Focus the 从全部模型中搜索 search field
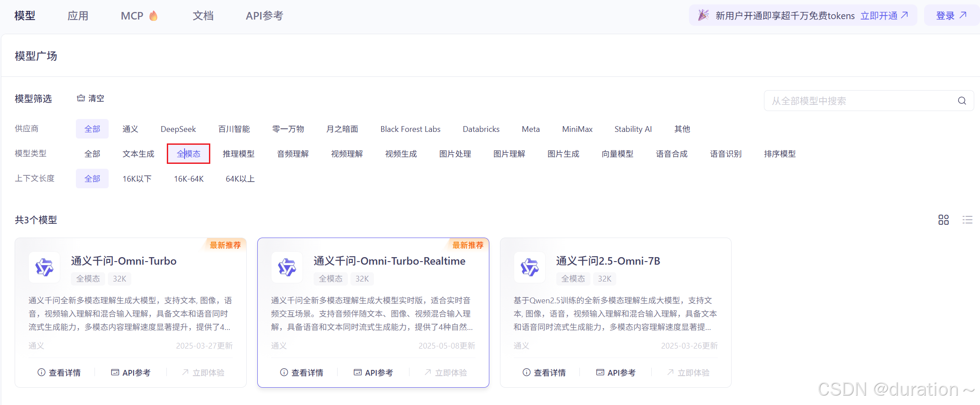The image size is (980, 405). [869, 101]
